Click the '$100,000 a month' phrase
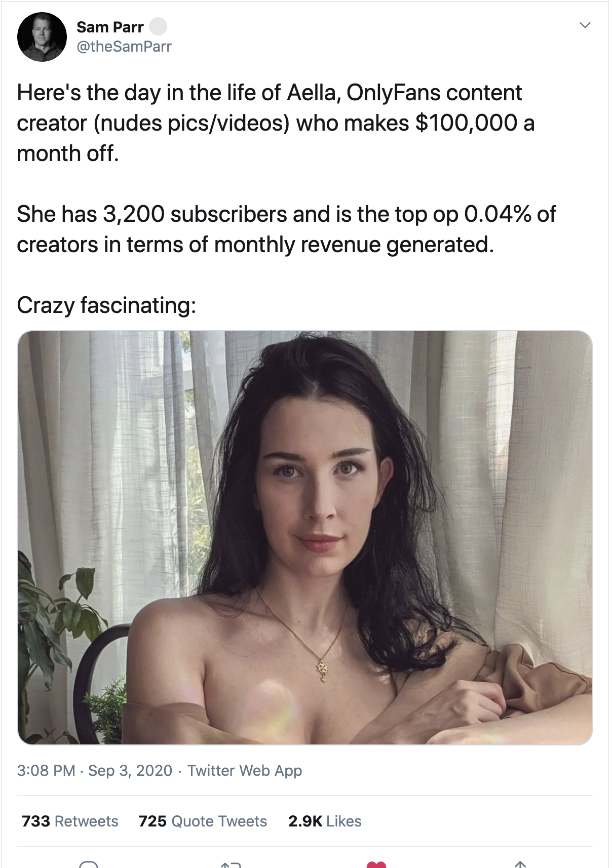 click(x=276, y=138)
